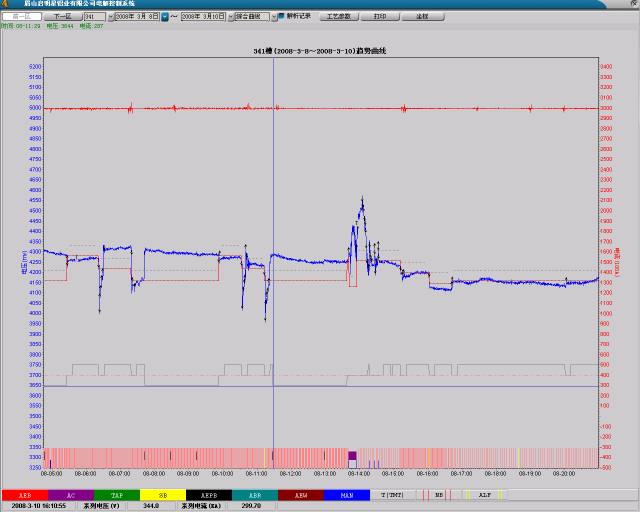Image resolution: width=640 pixels, height=512 pixels.
Task: Select the blue MAN legend block
Action: [346, 495]
